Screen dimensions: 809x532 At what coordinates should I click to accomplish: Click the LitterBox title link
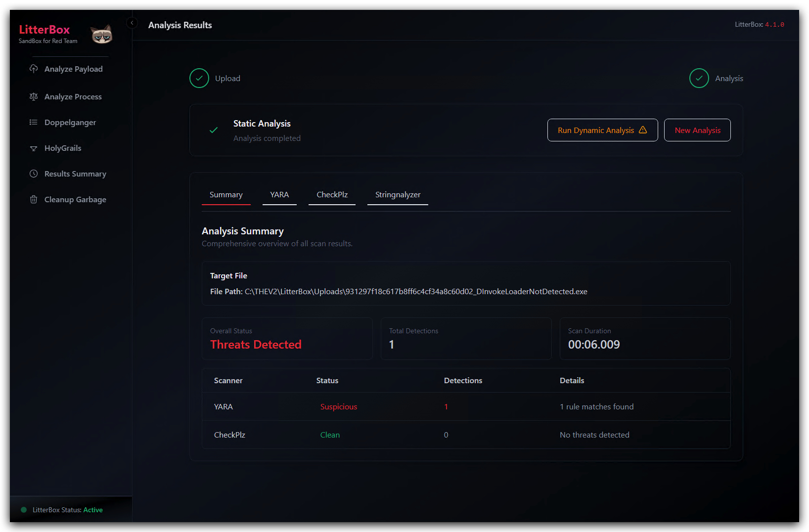coord(45,30)
